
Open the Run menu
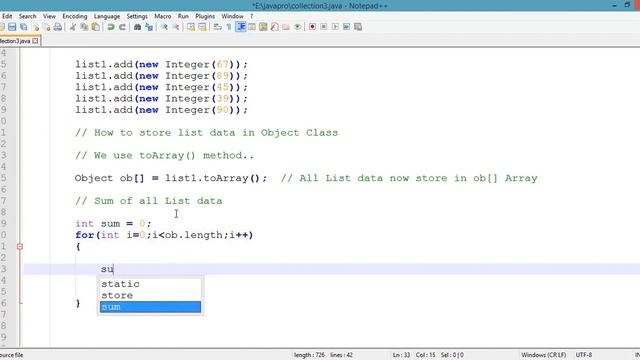tap(183, 16)
